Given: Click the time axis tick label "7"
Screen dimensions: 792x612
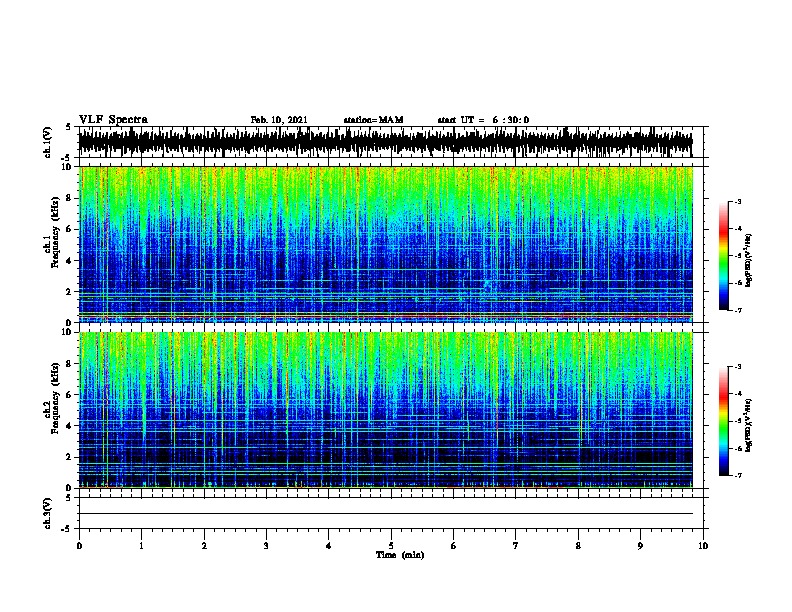Looking at the screenshot, I should [516, 546].
